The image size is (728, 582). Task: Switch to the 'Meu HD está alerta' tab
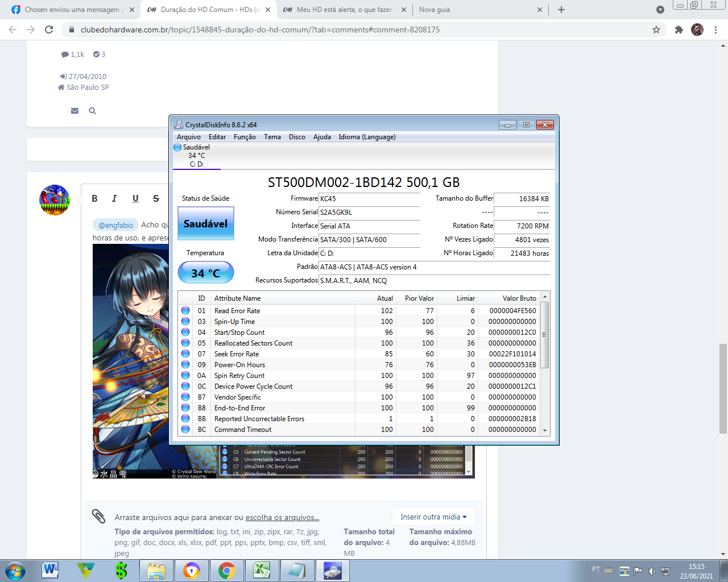[x=345, y=10]
